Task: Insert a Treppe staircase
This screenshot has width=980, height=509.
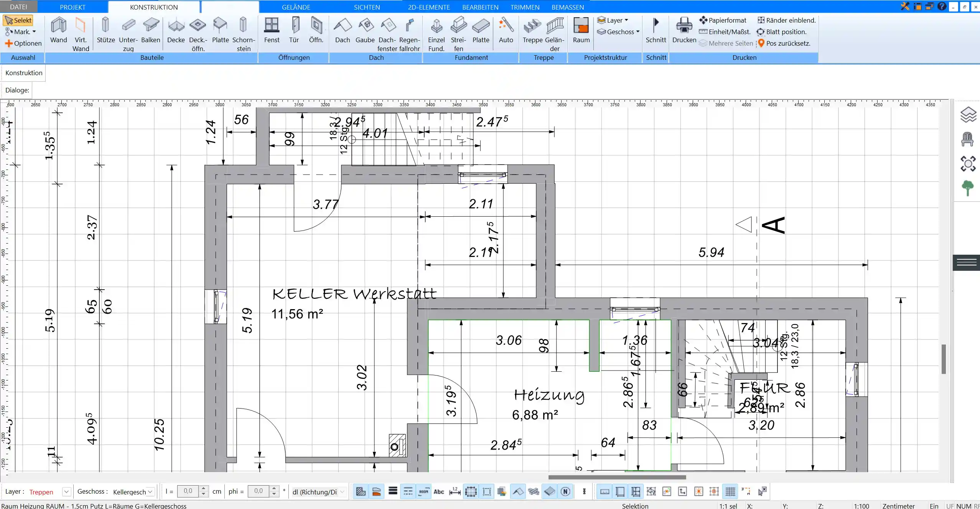Action: 532,31
